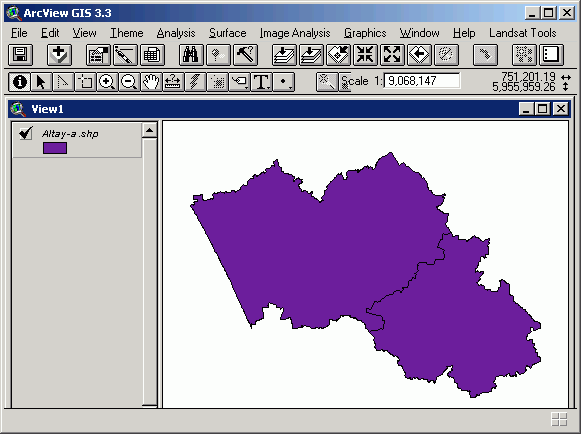Viewport: 581px width, 434px height.
Task: Select the Identify tool
Action: click(20, 82)
